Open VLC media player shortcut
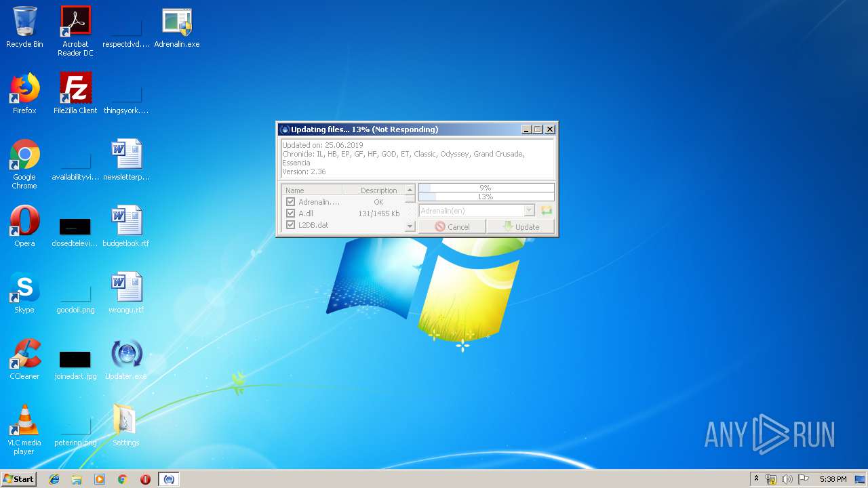Screen dimensions: 868x488 coord(24,430)
